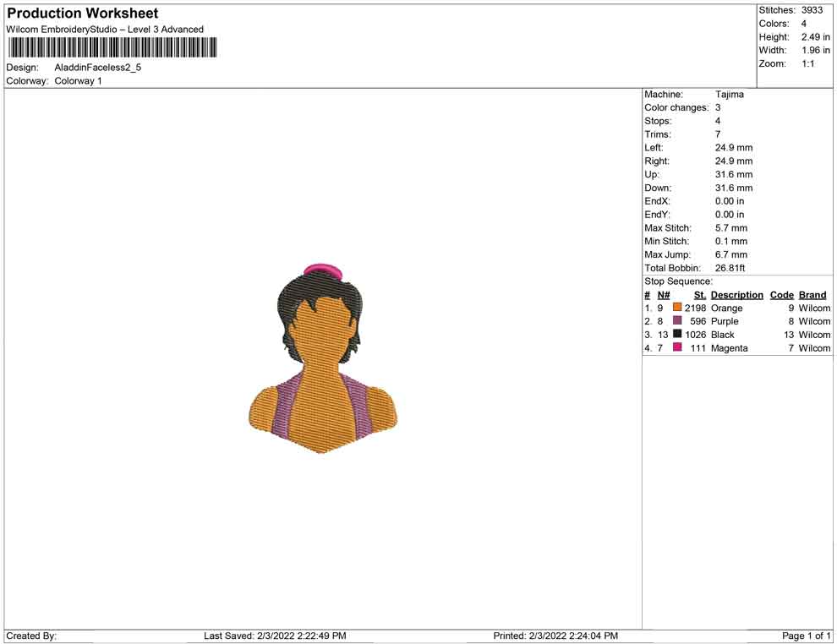Screen dimensions: 837x644
Task: Click the 'Magenta' description in row 4
Action: click(x=729, y=348)
